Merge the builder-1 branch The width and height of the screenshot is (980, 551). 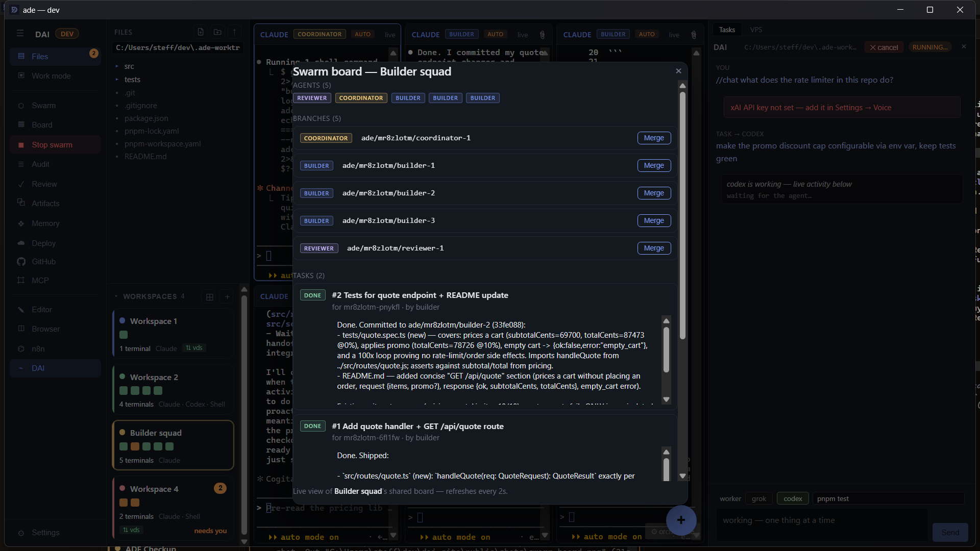click(x=654, y=166)
